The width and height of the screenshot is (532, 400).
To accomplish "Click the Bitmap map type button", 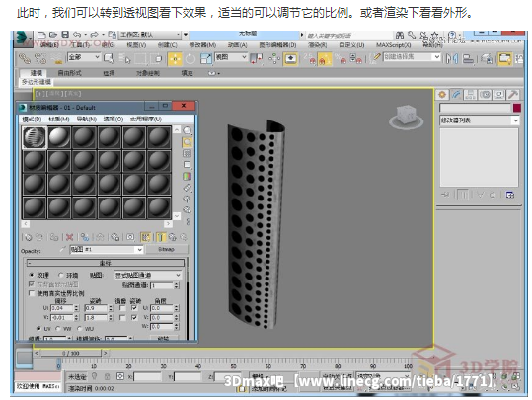I will click(x=166, y=249).
